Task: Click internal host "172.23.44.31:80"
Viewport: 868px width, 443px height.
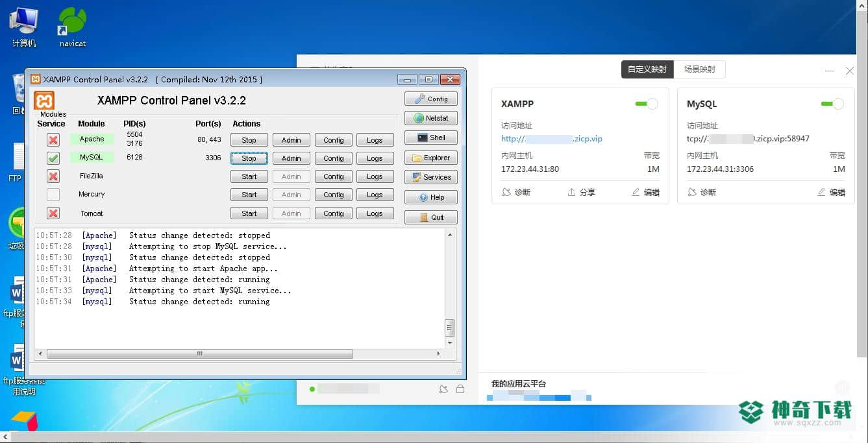Action: pos(530,169)
